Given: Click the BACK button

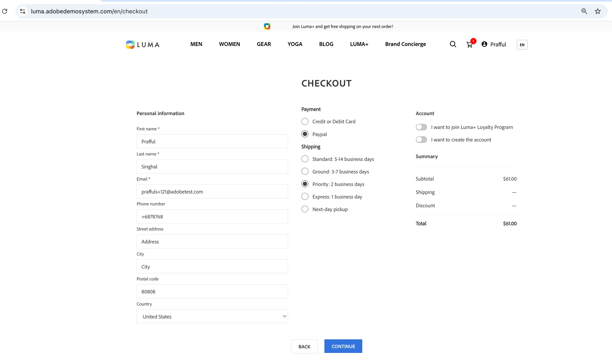Looking at the screenshot, I should pyautogui.click(x=304, y=346).
